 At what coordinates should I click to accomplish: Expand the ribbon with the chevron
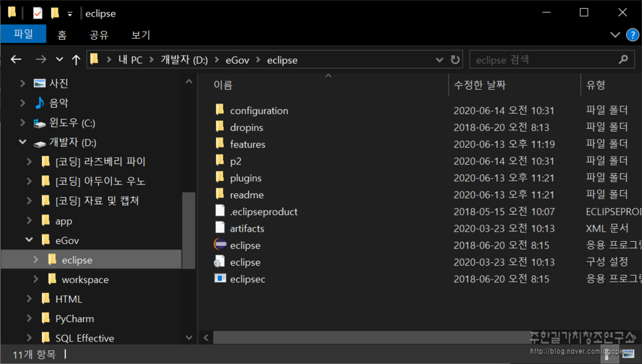coord(615,35)
